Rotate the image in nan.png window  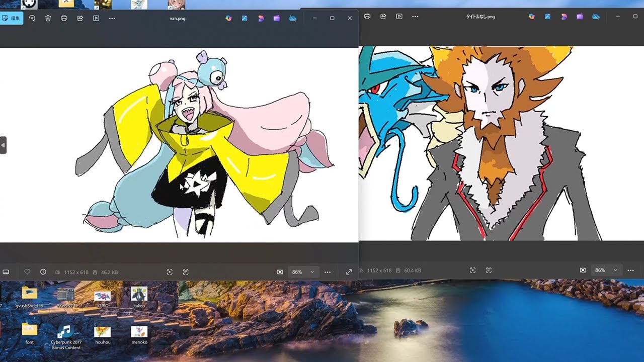click(x=32, y=18)
